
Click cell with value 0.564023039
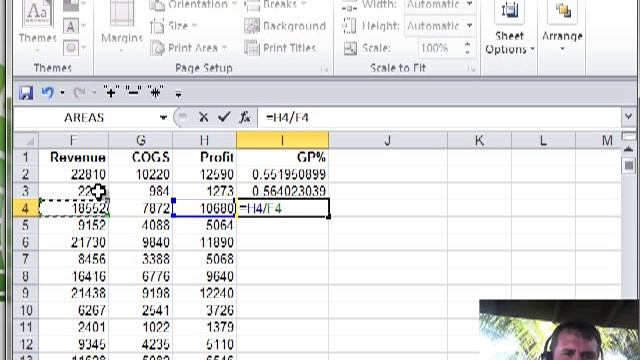[x=282, y=191]
